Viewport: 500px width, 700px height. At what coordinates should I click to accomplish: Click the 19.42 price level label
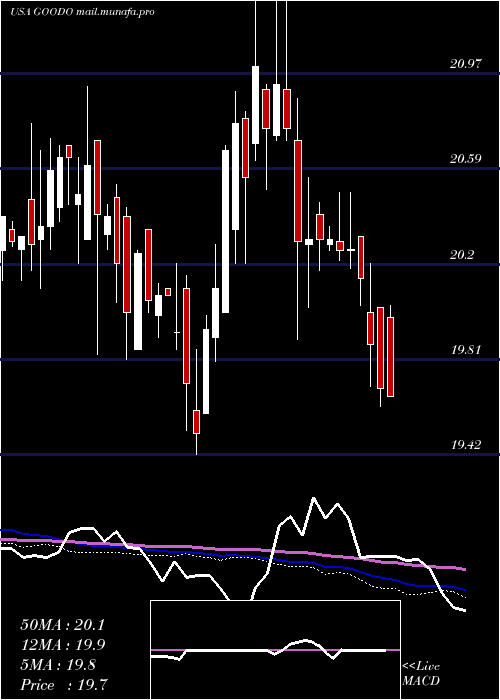466,445
